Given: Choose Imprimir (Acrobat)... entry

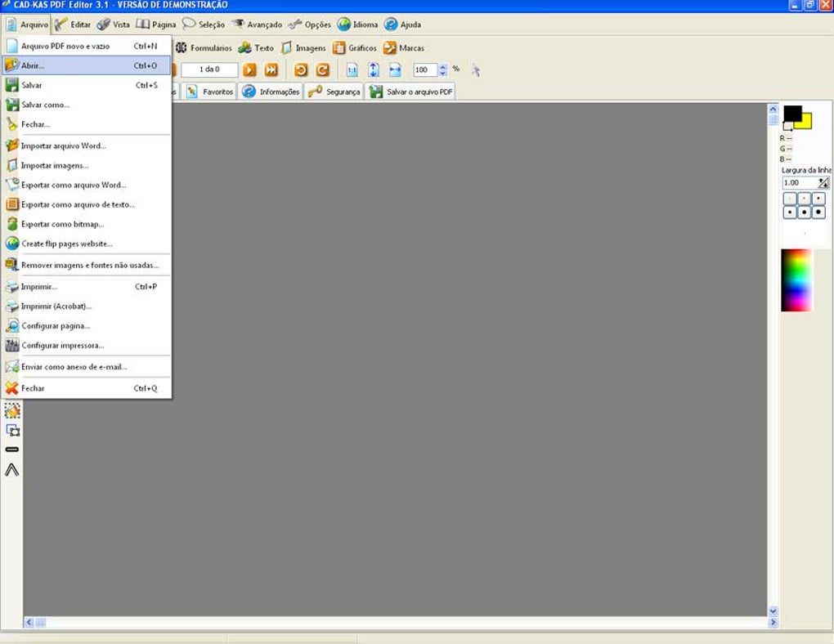Looking at the screenshot, I should (x=87, y=306).
